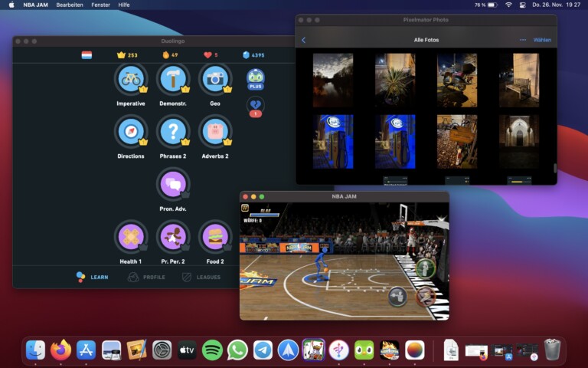The width and height of the screenshot is (588, 368).
Task: Tap the orange sneaker turbo button in NBA JAM
Action: coord(426,297)
